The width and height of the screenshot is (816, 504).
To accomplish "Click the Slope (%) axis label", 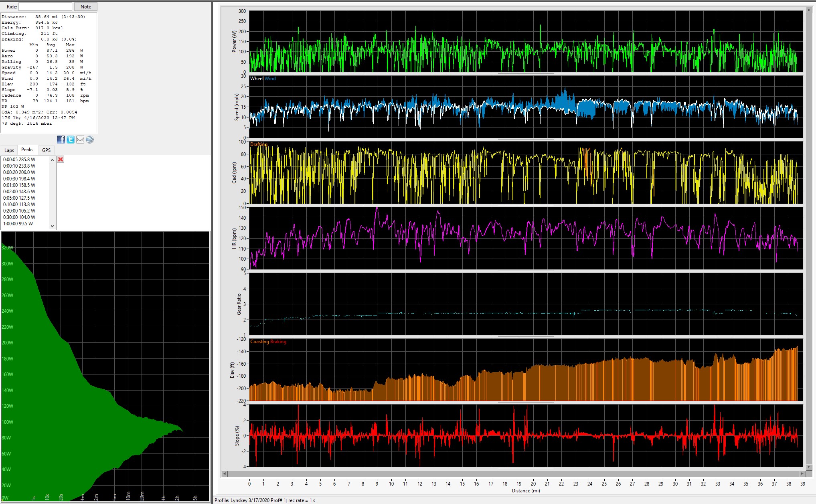I will click(x=237, y=435).
